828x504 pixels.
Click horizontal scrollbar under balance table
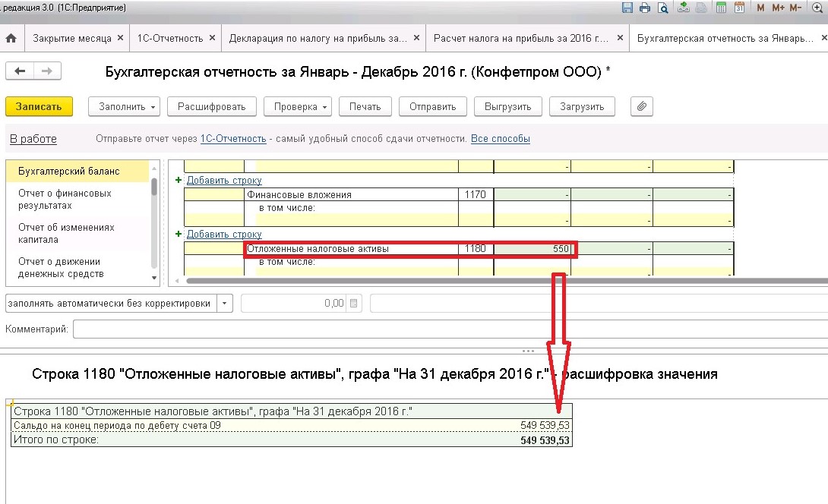click(507, 281)
